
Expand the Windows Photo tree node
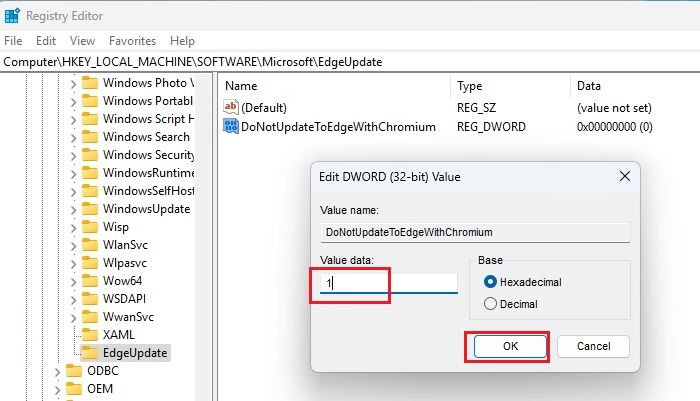pyautogui.click(x=73, y=84)
